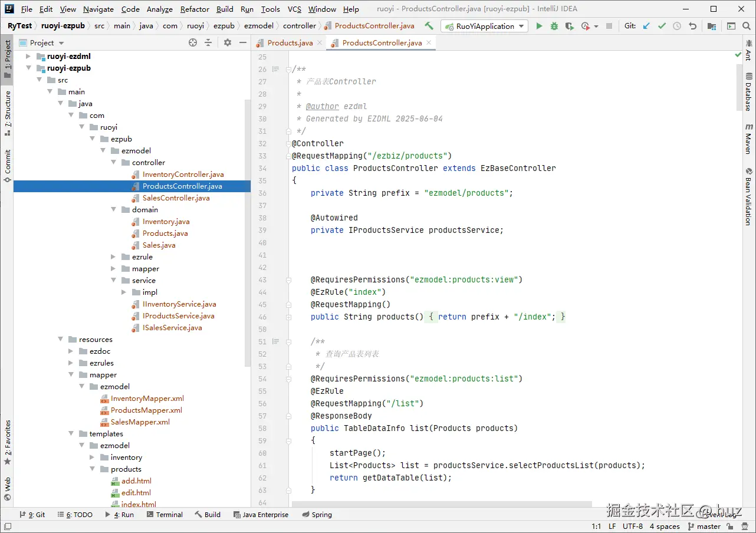Image resolution: width=756 pixels, height=533 pixels.
Task: Click the Git Update Project arrow icon
Action: coord(647,26)
